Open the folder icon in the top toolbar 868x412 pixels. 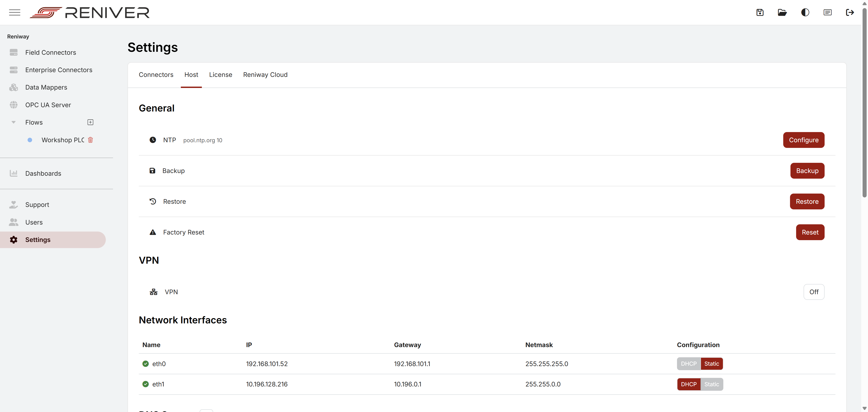pos(782,12)
